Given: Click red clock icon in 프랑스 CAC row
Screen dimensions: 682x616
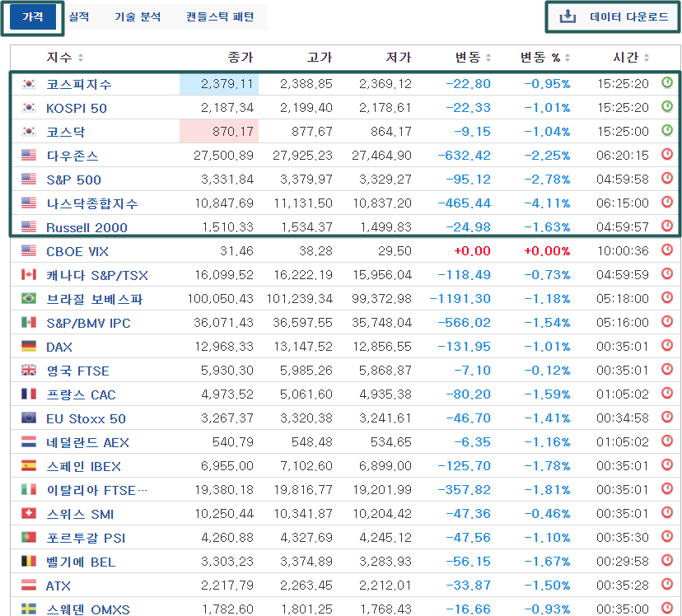Looking at the screenshot, I should coord(667,393).
